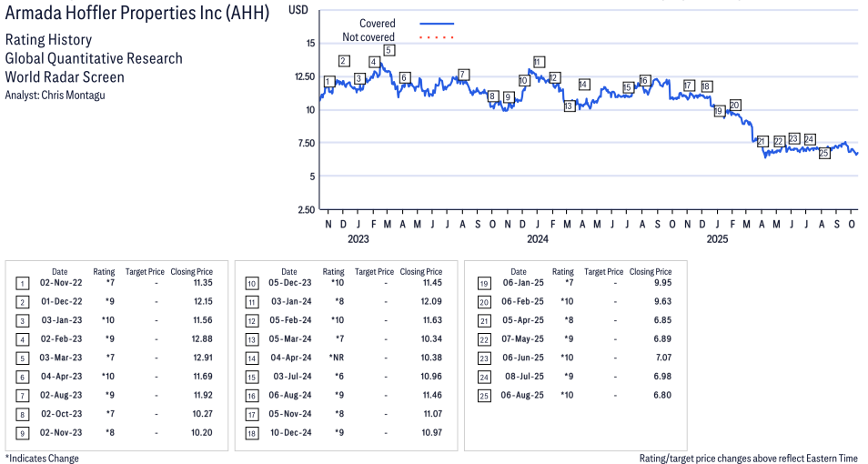
Task: Click the USD axis label above the chart
Action: pyautogui.click(x=298, y=8)
